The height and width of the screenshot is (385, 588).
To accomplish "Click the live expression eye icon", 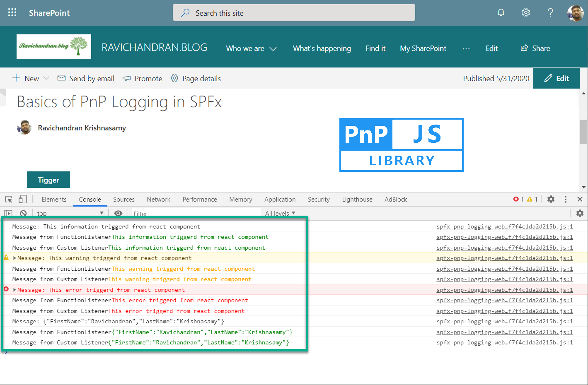I will 118,213.
